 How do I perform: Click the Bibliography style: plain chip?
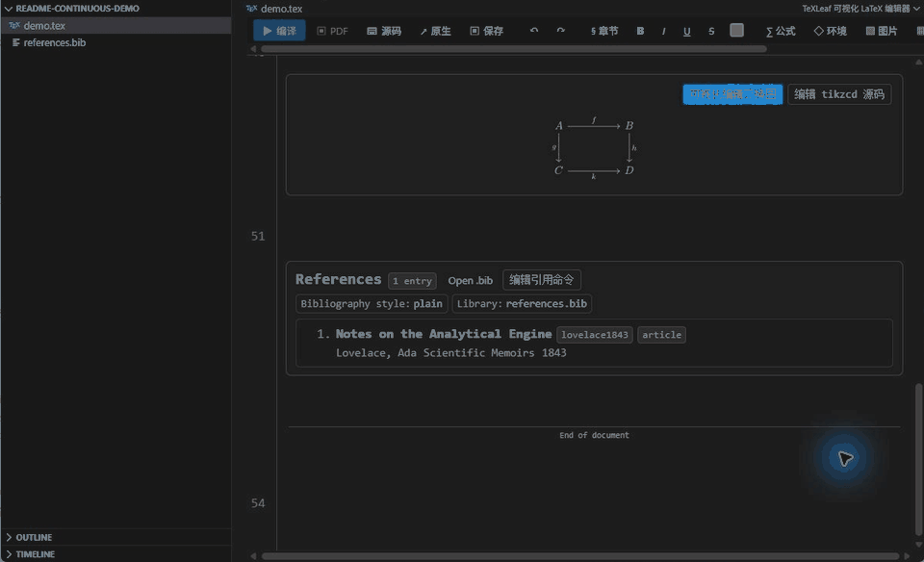(x=372, y=304)
